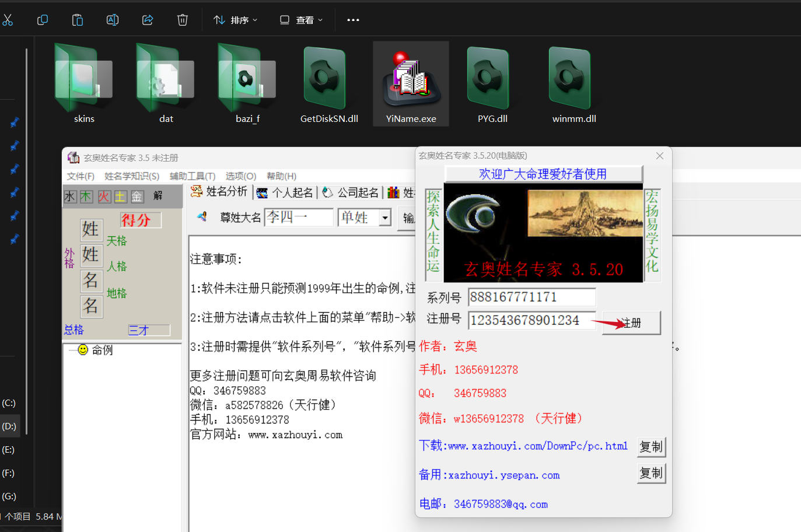Toggle the 水 water element button
This screenshot has width=801, height=532.
70,197
